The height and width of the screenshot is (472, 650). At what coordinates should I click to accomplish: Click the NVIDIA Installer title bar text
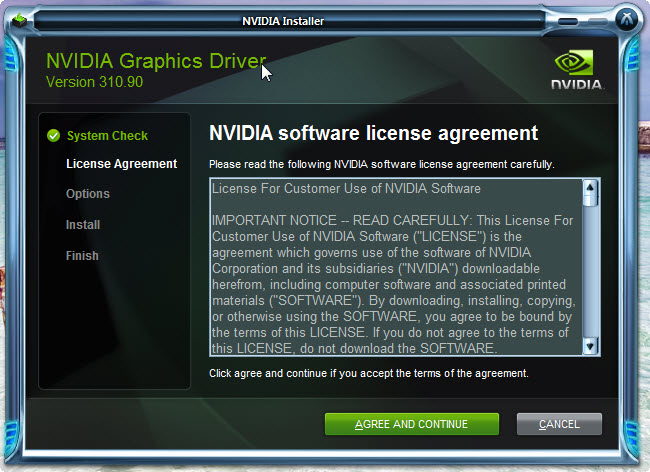pyautogui.click(x=283, y=21)
